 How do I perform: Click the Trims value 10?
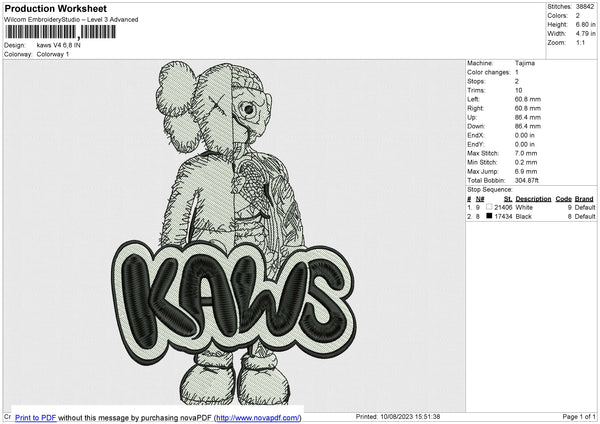coord(518,90)
